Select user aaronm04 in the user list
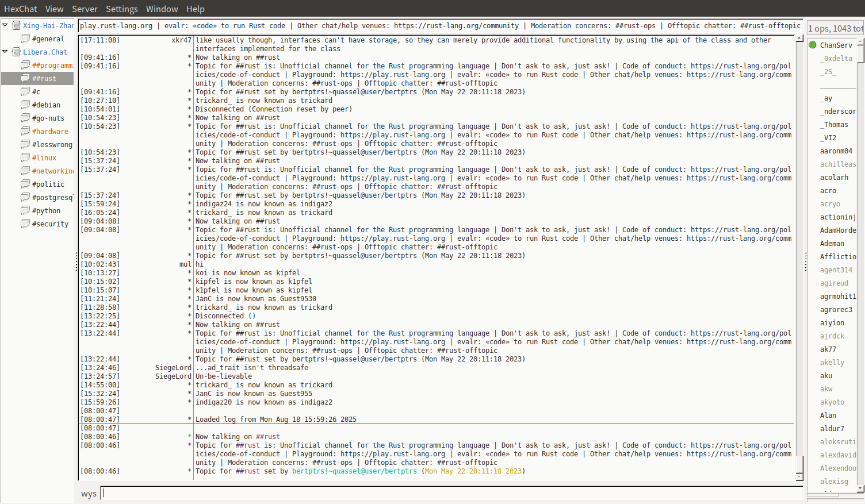Screen dimensions: 865x504 tap(836, 151)
